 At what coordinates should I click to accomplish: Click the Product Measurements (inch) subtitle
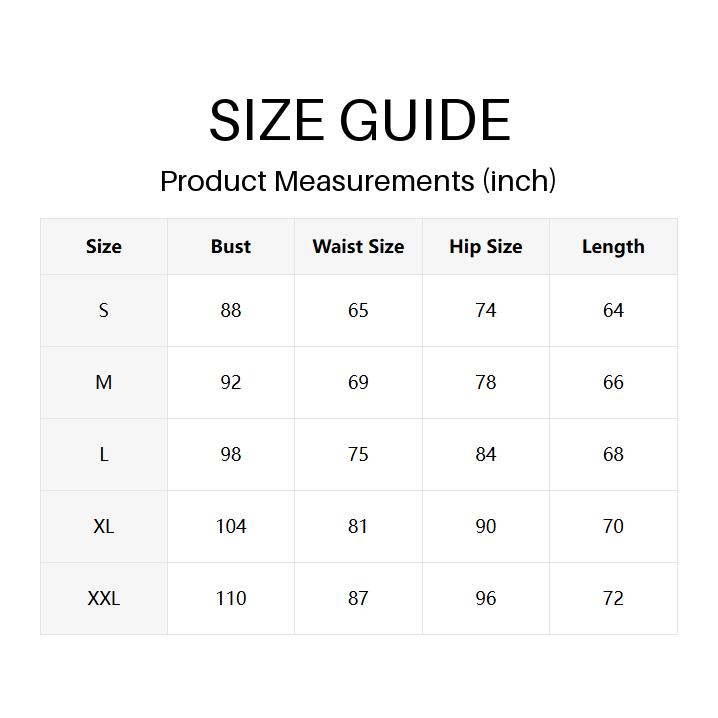click(x=358, y=181)
